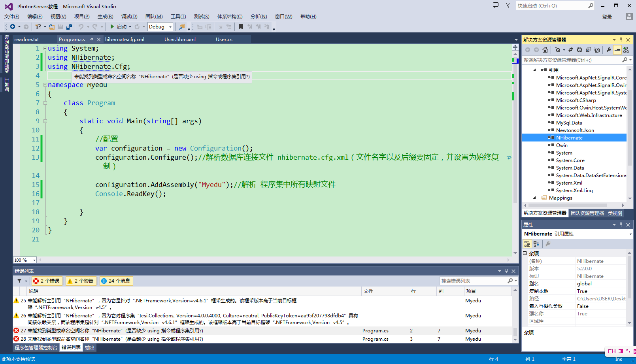Toggle categorized view in Properties panel
636x364 pixels.
point(527,244)
